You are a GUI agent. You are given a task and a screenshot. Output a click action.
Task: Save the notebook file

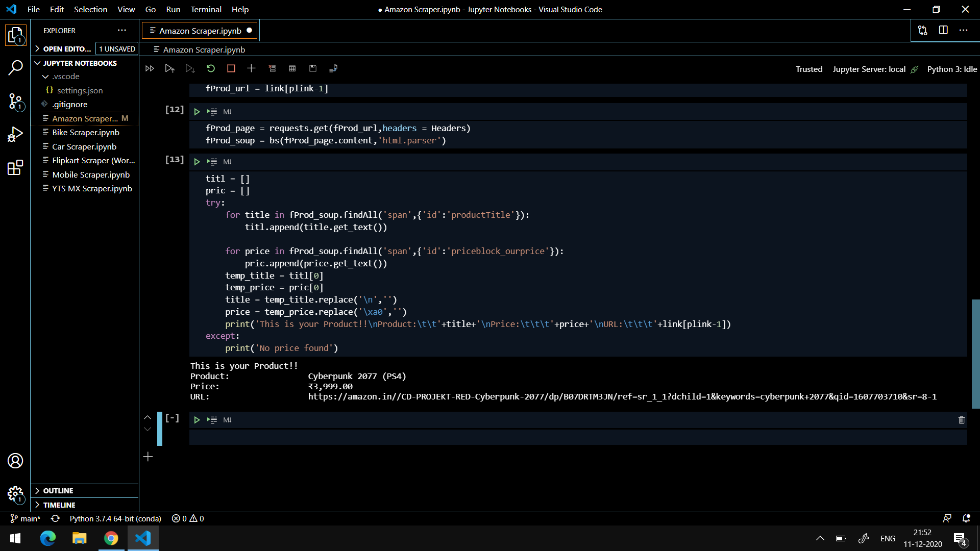(x=313, y=68)
